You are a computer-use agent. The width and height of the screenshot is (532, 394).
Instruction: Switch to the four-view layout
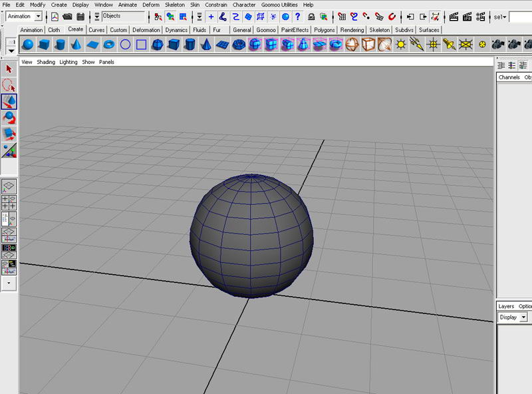pyautogui.click(x=9, y=202)
